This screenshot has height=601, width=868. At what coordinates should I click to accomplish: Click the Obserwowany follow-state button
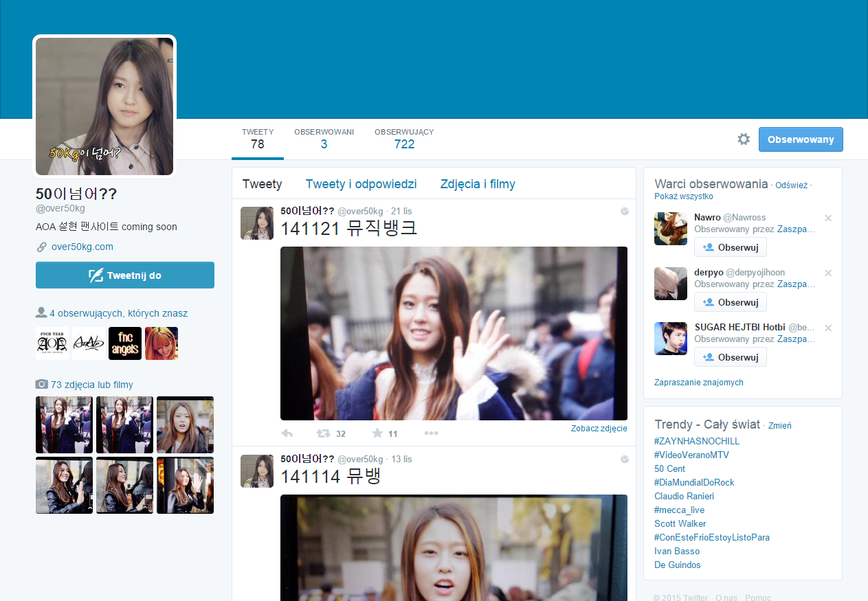[x=801, y=139]
